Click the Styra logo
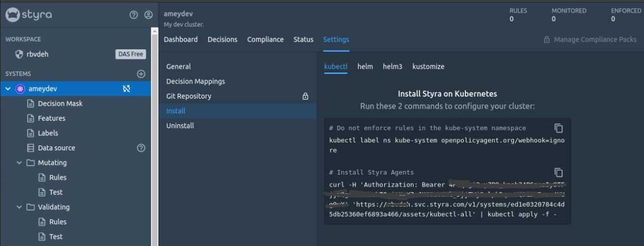This screenshot has width=644, height=246. (29, 15)
